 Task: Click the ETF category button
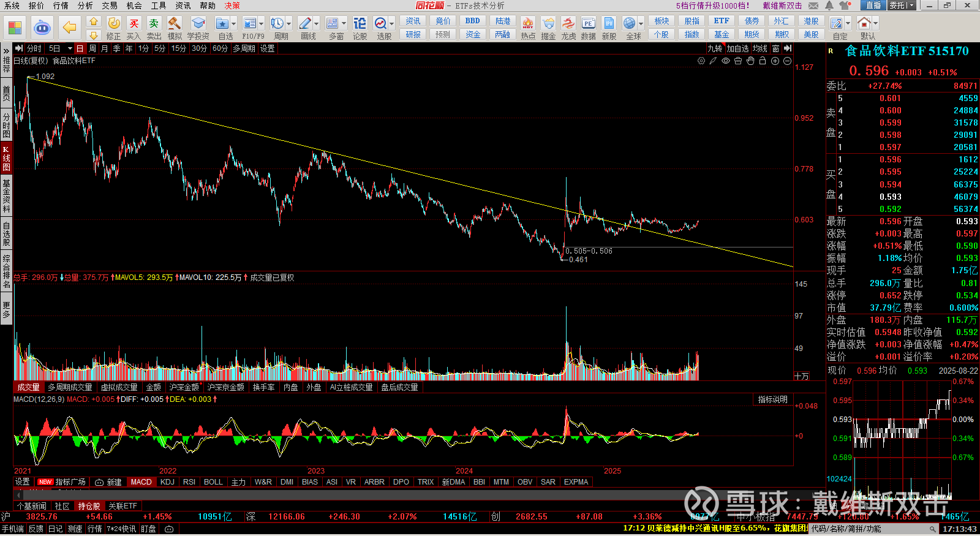[x=722, y=21]
